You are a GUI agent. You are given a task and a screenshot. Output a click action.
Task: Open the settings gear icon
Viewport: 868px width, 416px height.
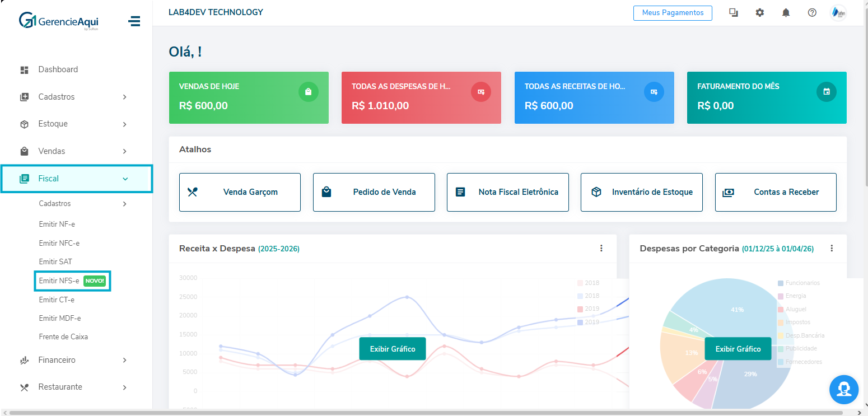[x=759, y=13]
